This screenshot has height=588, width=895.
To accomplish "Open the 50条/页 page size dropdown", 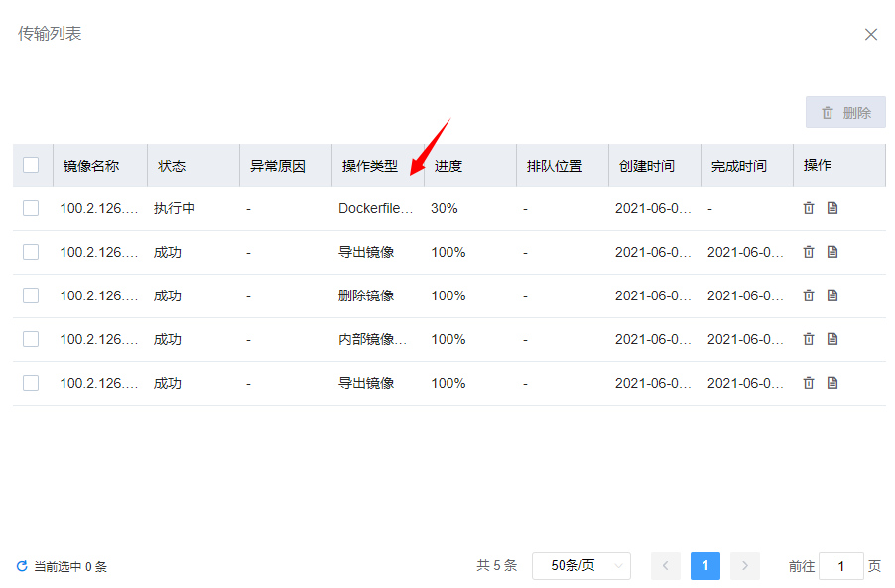I will tap(580, 565).
